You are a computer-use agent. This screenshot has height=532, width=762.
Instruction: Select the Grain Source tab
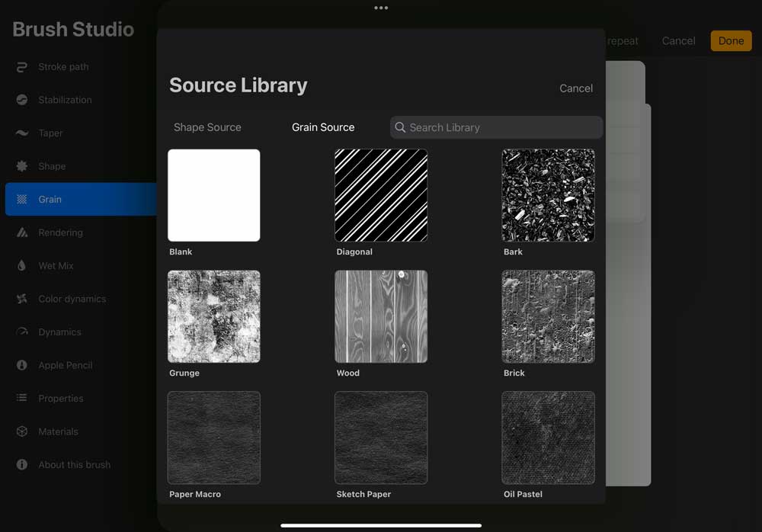point(323,127)
